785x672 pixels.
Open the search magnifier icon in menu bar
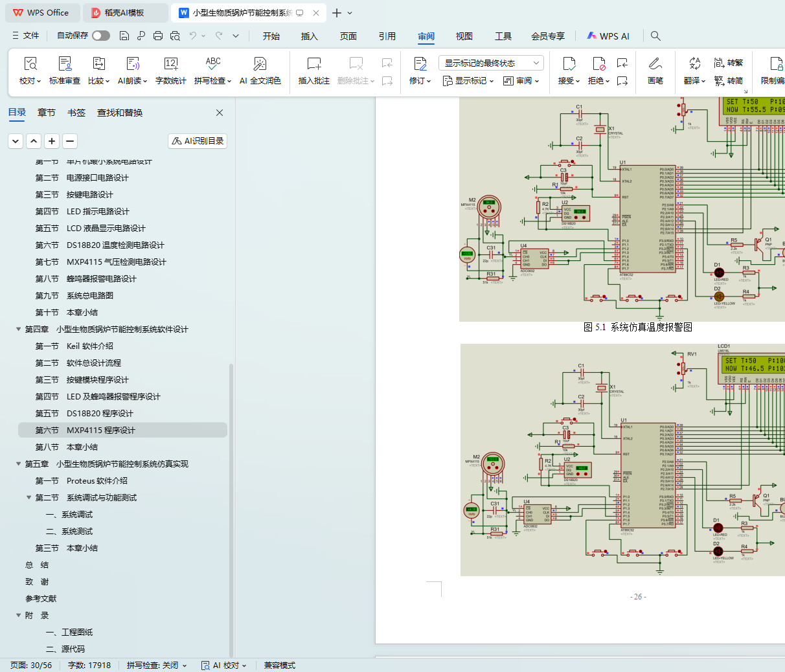coord(655,36)
